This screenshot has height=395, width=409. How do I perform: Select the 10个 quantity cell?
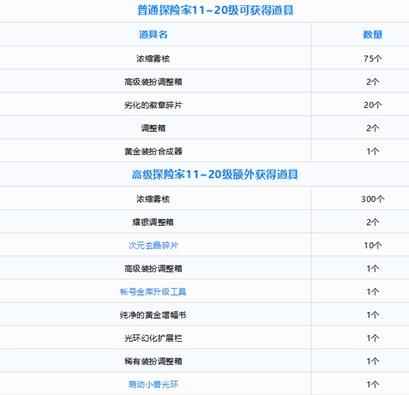[x=373, y=245]
